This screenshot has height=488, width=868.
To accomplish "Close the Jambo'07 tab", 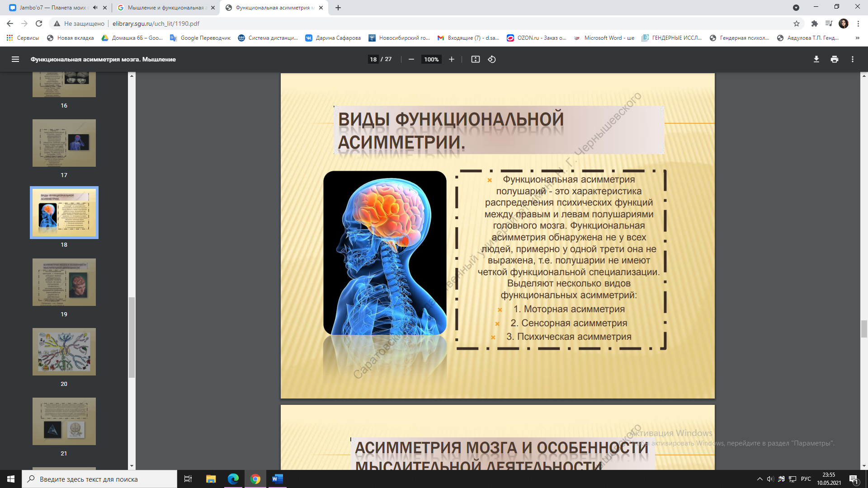I will 105,8.
